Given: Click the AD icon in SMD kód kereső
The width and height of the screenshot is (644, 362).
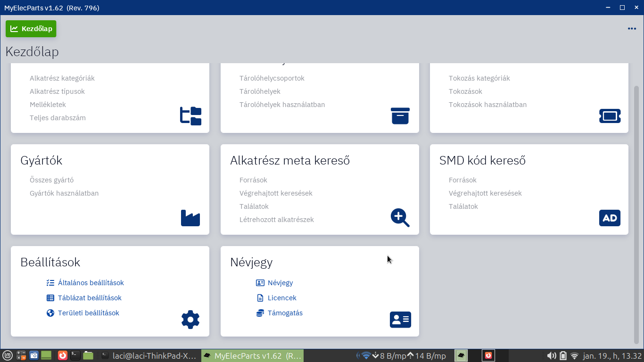Looking at the screenshot, I should pos(610,218).
